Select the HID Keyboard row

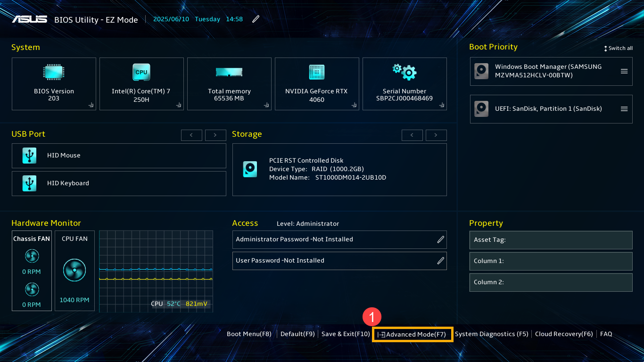pos(119,183)
